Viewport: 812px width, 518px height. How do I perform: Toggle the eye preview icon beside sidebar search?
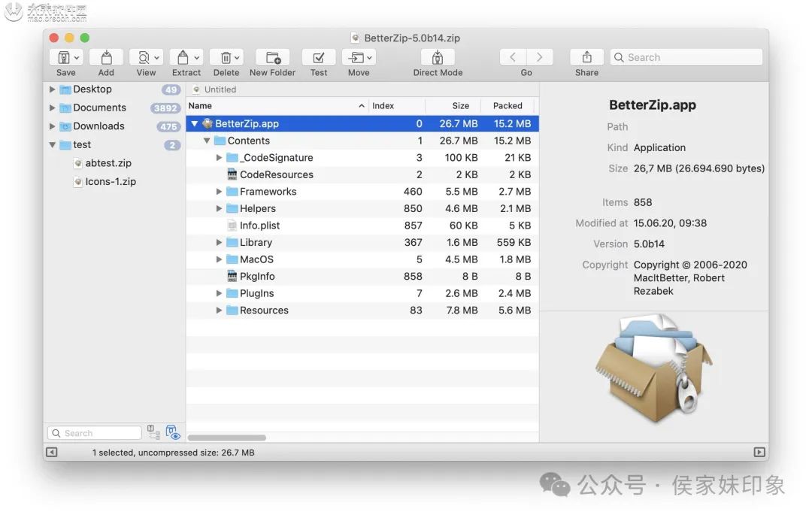(x=172, y=432)
